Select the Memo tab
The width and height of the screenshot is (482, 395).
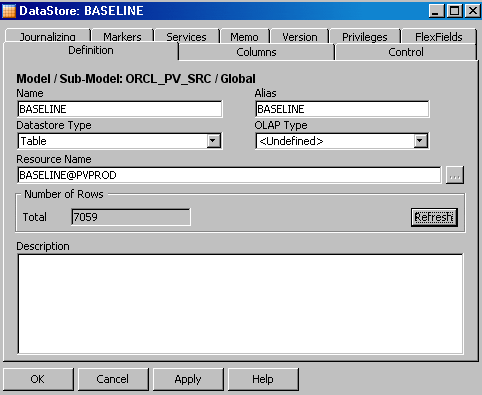pos(244,36)
